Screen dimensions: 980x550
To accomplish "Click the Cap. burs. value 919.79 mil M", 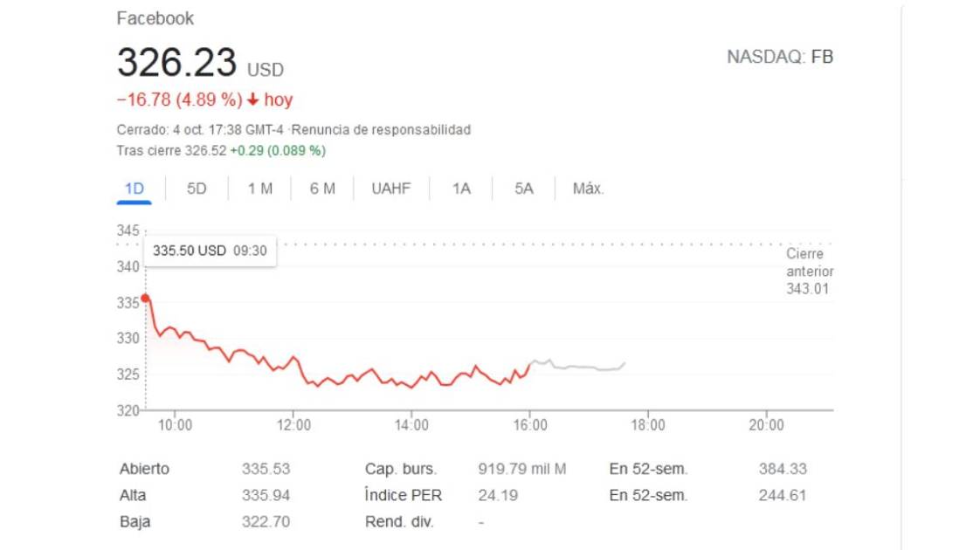I will (522, 470).
